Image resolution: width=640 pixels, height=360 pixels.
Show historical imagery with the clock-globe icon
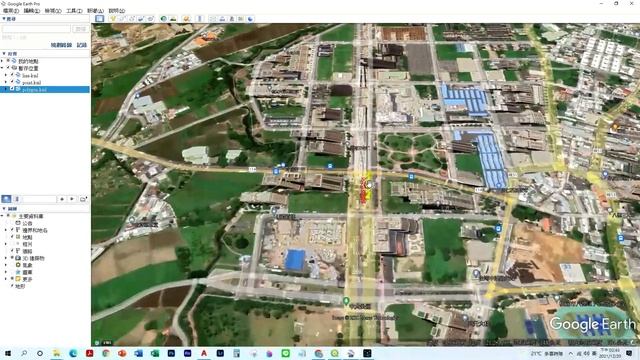pos(164,19)
